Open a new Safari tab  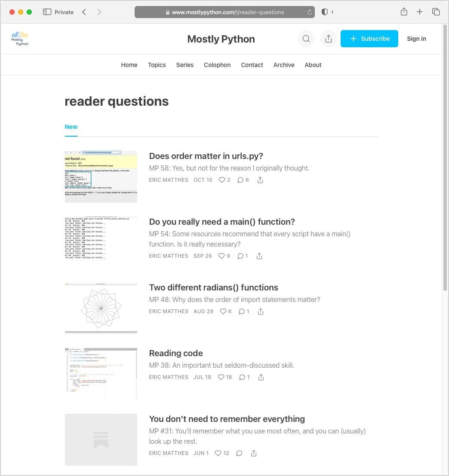pos(419,12)
